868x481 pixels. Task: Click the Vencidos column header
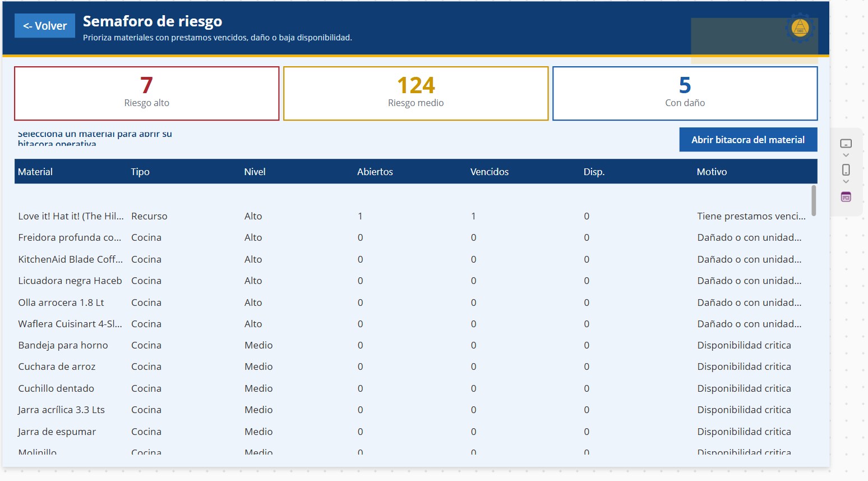click(490, 172)
